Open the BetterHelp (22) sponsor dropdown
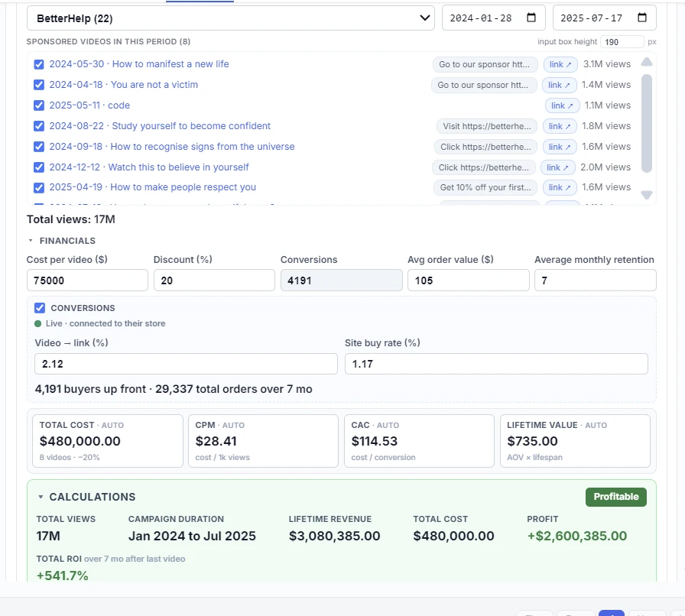 coord(230,18)
